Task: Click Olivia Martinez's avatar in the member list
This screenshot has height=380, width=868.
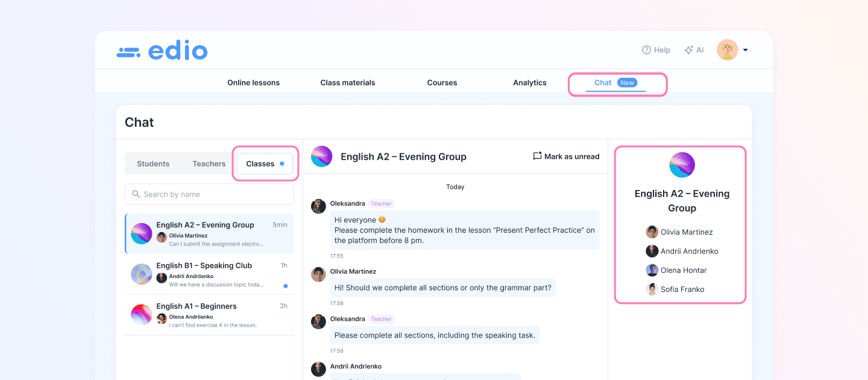Action: tap(652, 232)
